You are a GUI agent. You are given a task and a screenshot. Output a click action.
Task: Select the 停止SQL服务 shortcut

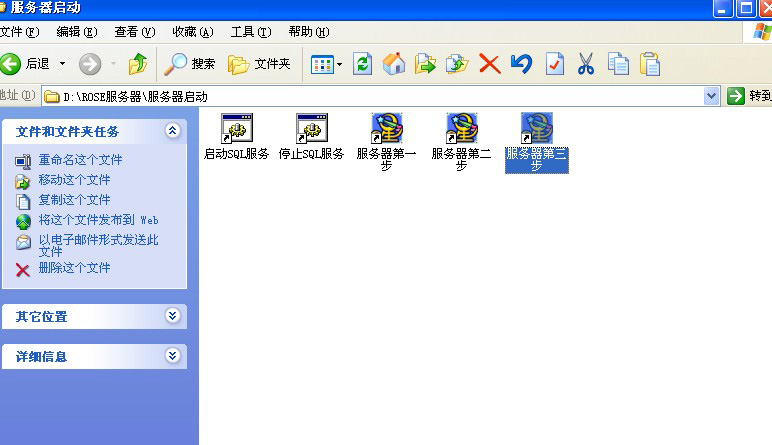pos(311,129)
